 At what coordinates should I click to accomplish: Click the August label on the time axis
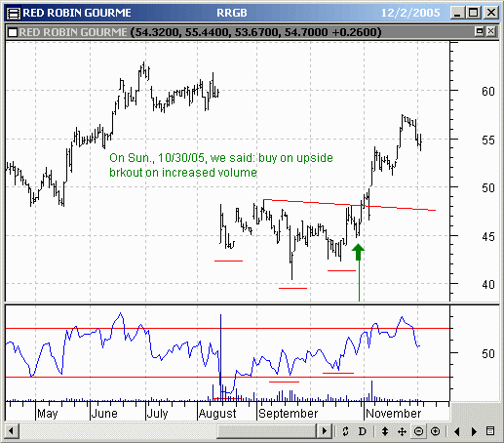click(217, 414)
